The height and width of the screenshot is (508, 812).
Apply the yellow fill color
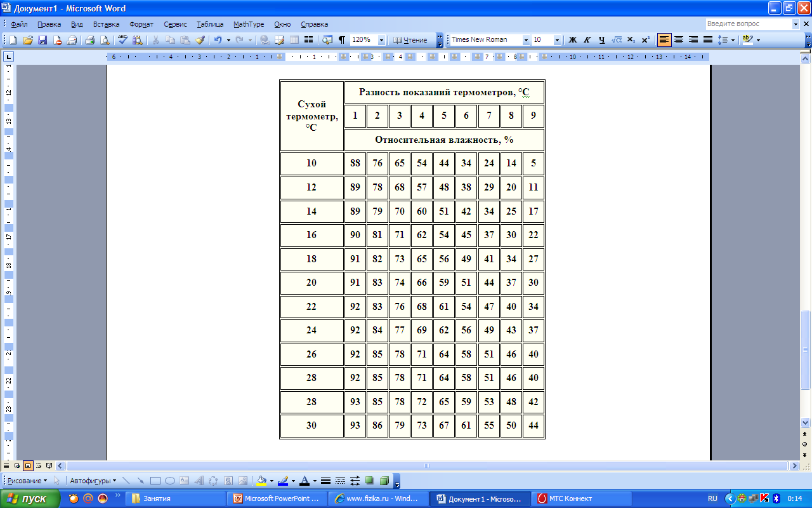coord(262,481)
